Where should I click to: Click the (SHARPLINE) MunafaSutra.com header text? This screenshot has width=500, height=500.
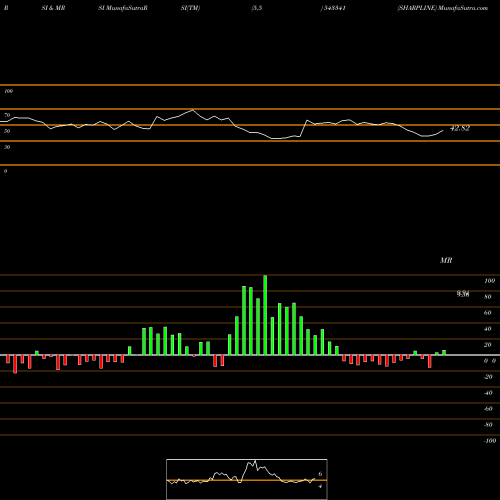443,8
